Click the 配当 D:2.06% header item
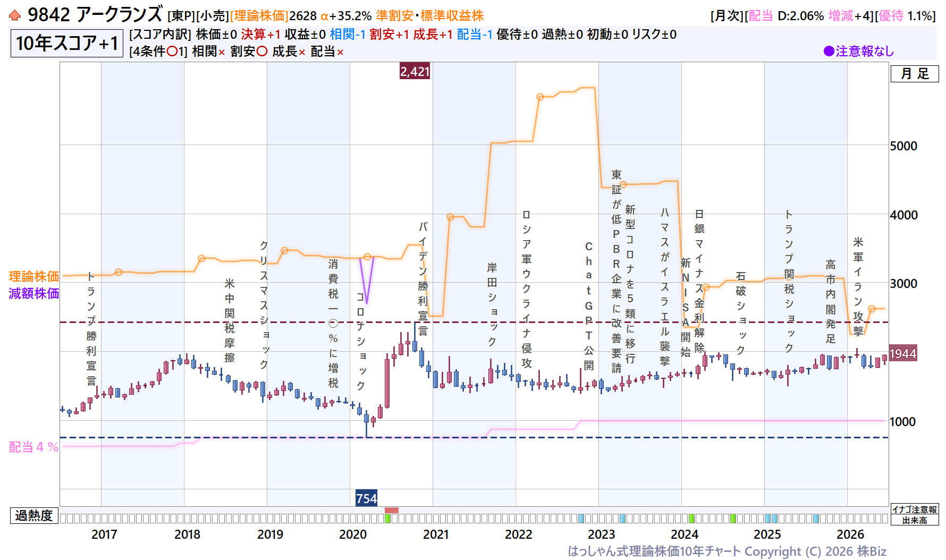Viewport: 946px width, 560px height. click(x=786, y=16)
